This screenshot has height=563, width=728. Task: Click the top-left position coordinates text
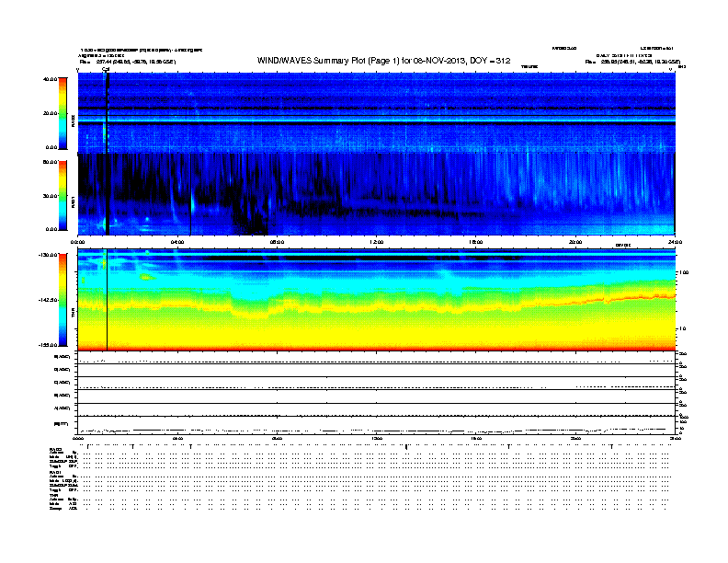127,62
